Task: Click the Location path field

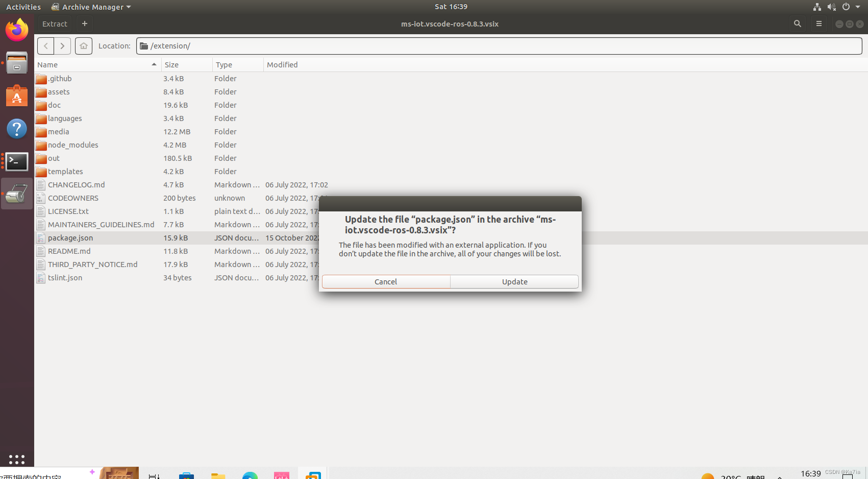Action: tap(357, 46)
